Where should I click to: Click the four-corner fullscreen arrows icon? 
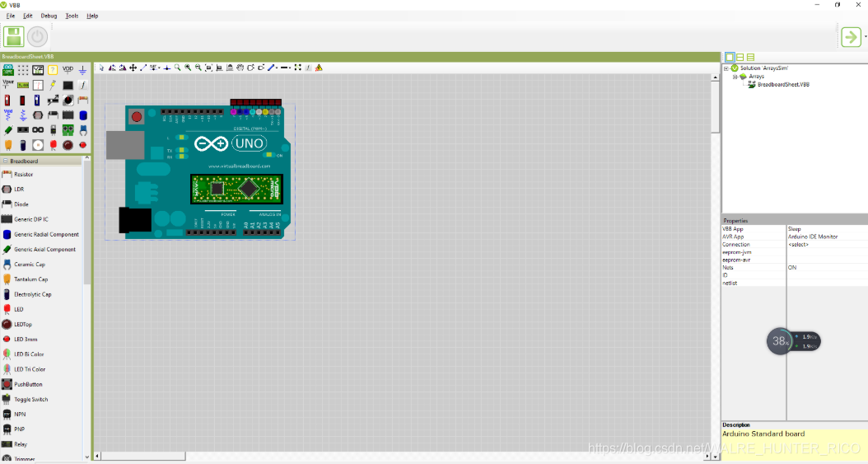pos(298,68)
